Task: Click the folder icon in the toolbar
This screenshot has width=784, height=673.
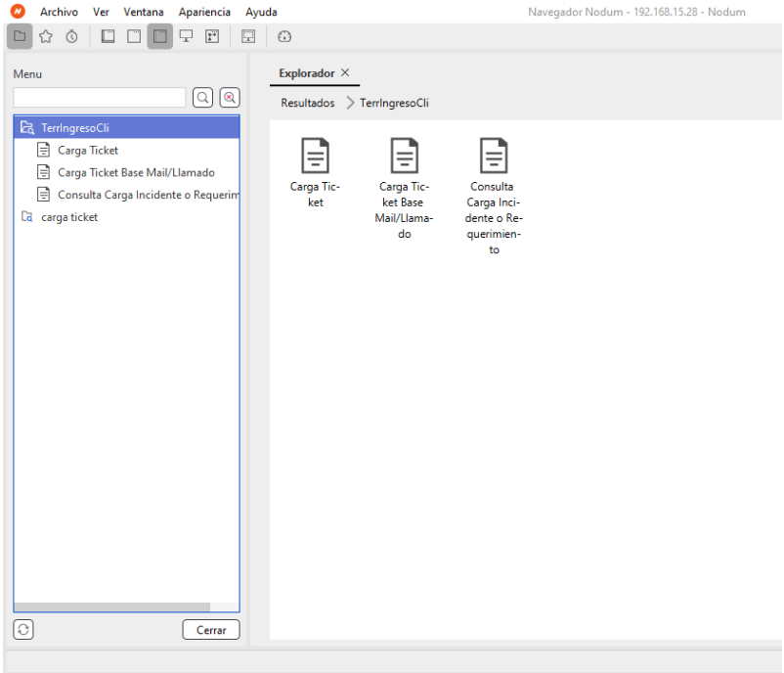Action: (x=19, y=37)
